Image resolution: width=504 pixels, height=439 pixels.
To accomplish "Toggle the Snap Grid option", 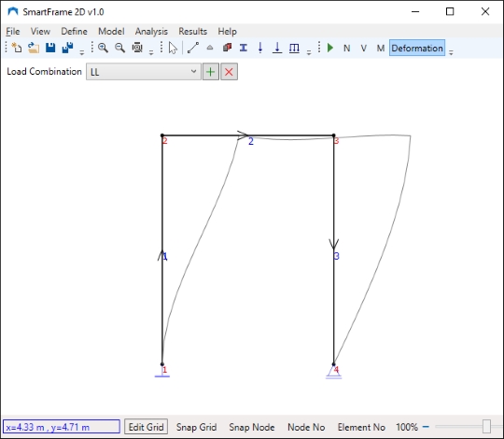I will 196,427.
